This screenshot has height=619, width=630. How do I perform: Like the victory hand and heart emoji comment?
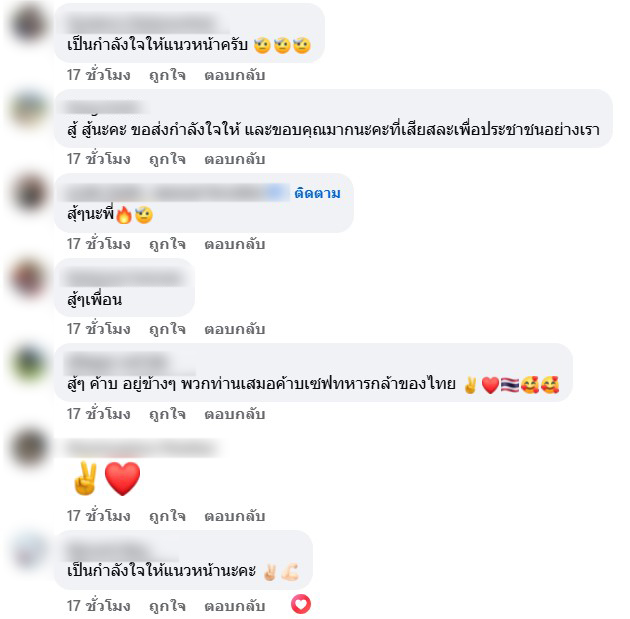tap(167, 516)
